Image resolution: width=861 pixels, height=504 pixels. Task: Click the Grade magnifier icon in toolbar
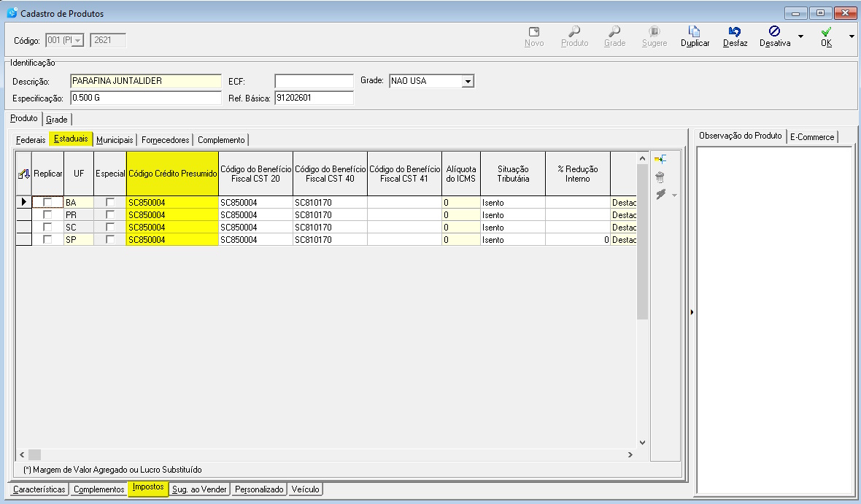(x=614, y=32)
